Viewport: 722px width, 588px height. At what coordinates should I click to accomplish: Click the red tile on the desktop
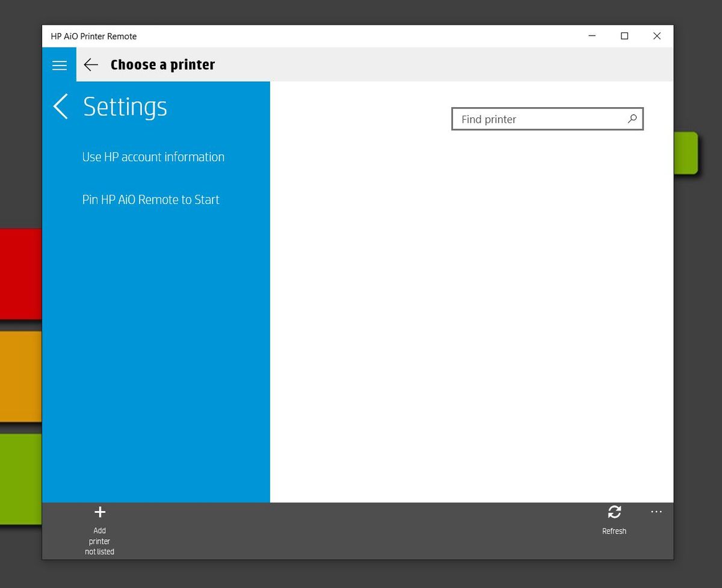tap(21, 273)
